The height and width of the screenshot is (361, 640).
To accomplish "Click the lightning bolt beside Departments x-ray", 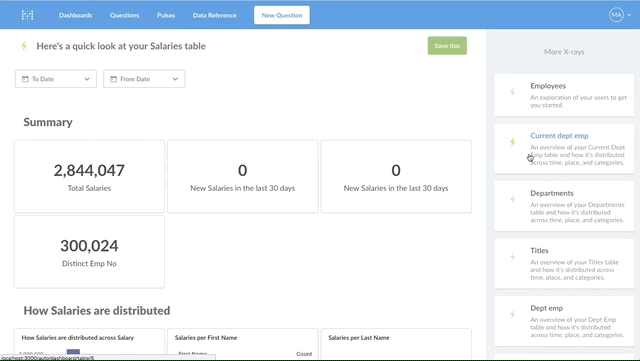I will pyautogui.click(x=512, y=199).
